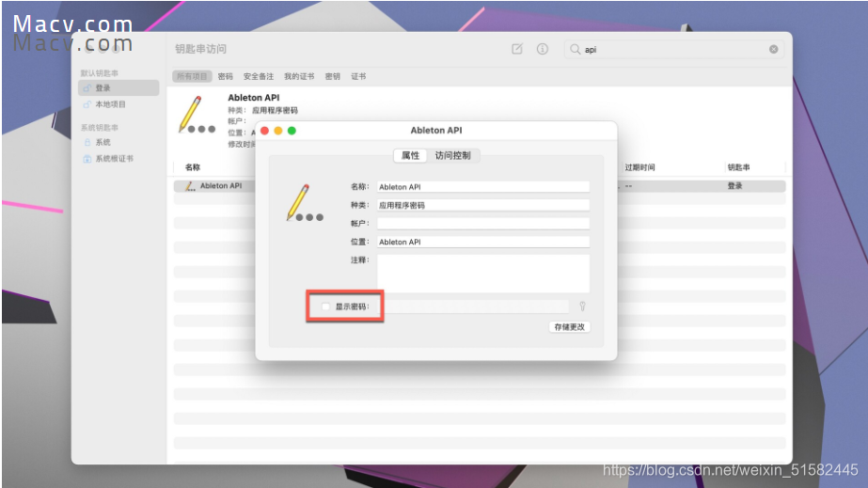Viewport: 868px width, 488px height.
Task: Click the 注释 comments text area
Action: pyautogui.click(x=483, y=274)
